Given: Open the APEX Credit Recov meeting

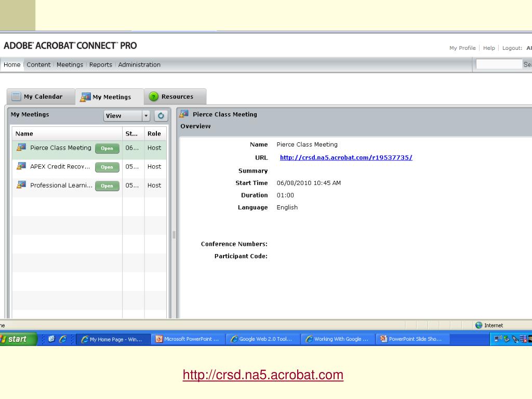Looking at the screenshot, I should pyautogui.click(x=107, y=167).
